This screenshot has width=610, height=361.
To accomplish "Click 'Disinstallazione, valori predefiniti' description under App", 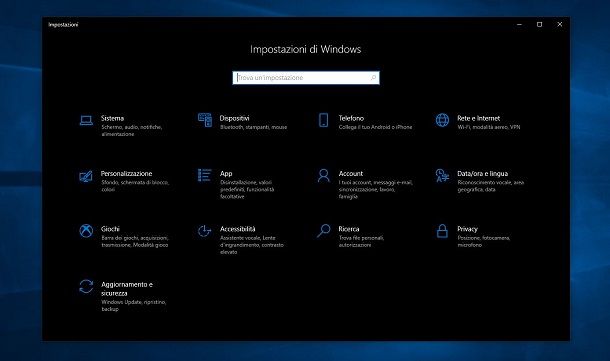I will [247, 189].
